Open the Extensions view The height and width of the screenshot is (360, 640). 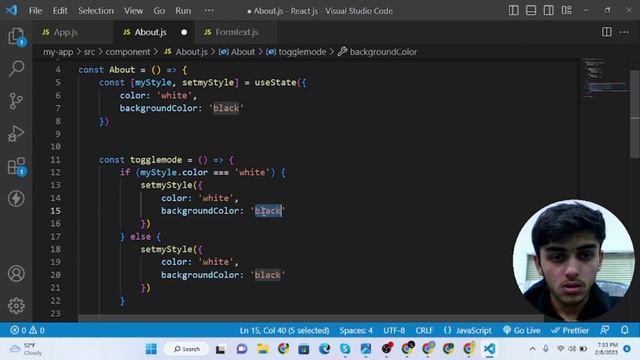pos(16,166)
